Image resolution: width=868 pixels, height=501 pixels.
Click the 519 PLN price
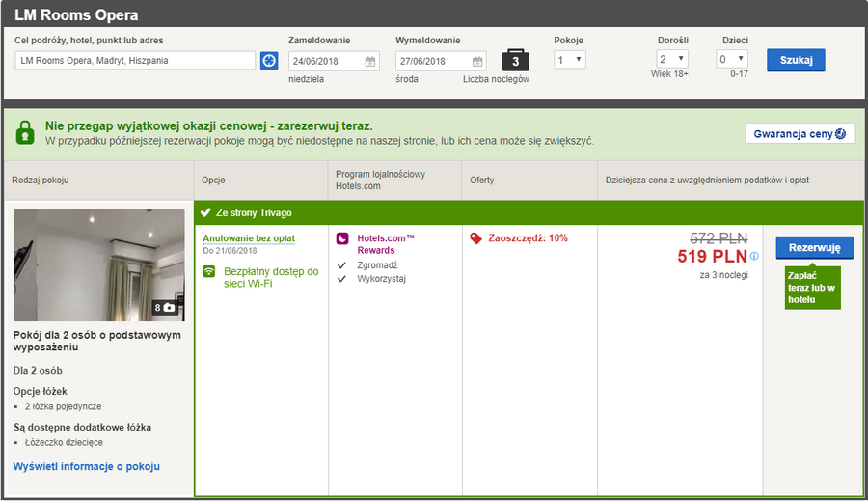tap(713, 257)
